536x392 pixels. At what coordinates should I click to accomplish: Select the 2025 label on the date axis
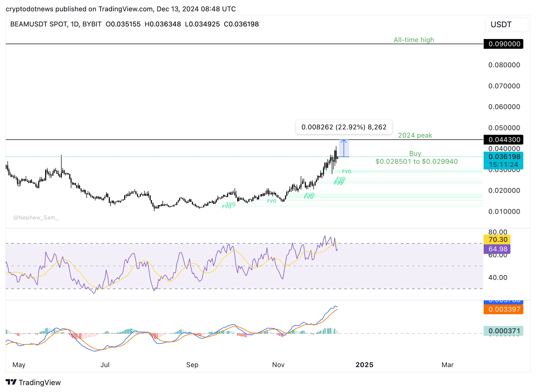coord(364,365)
